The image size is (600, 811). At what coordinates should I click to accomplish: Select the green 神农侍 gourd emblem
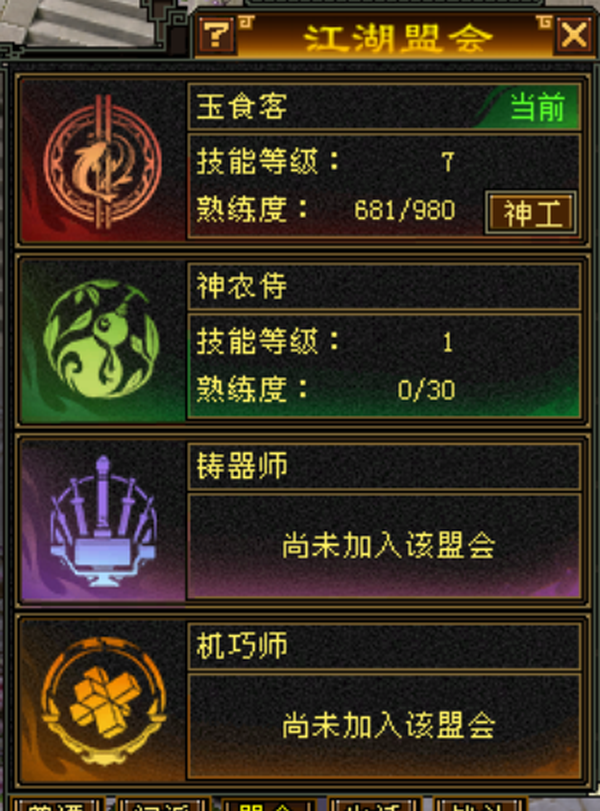[102, 340]
